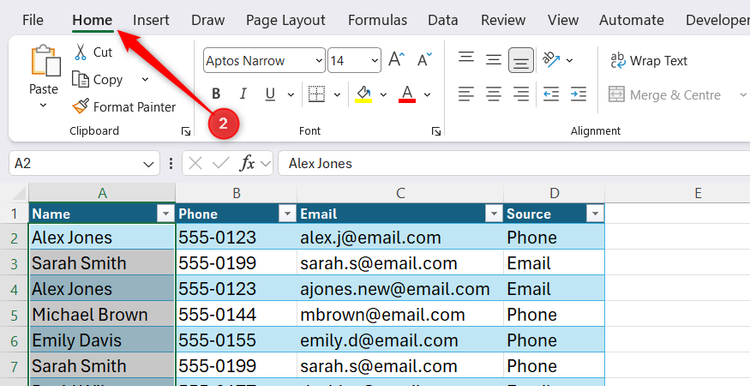Decrease indent
The width and height of the screenshot is (750, 386).
pos(551,94)
